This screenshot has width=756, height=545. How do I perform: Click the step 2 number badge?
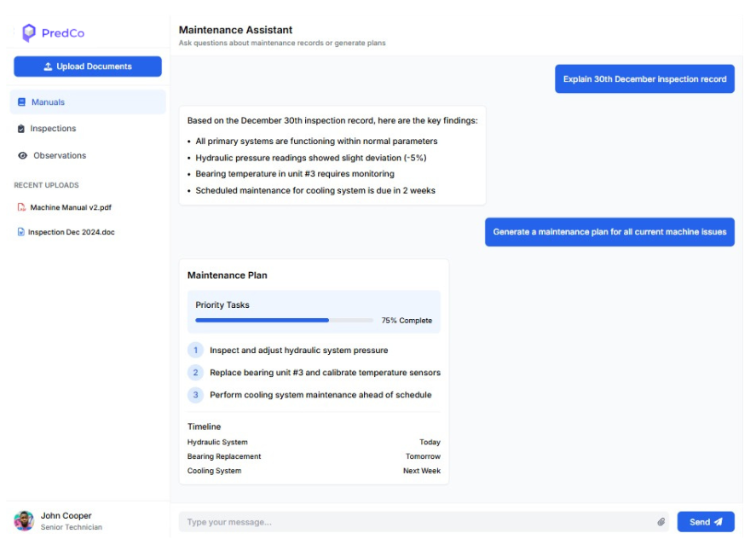[195, 373]
